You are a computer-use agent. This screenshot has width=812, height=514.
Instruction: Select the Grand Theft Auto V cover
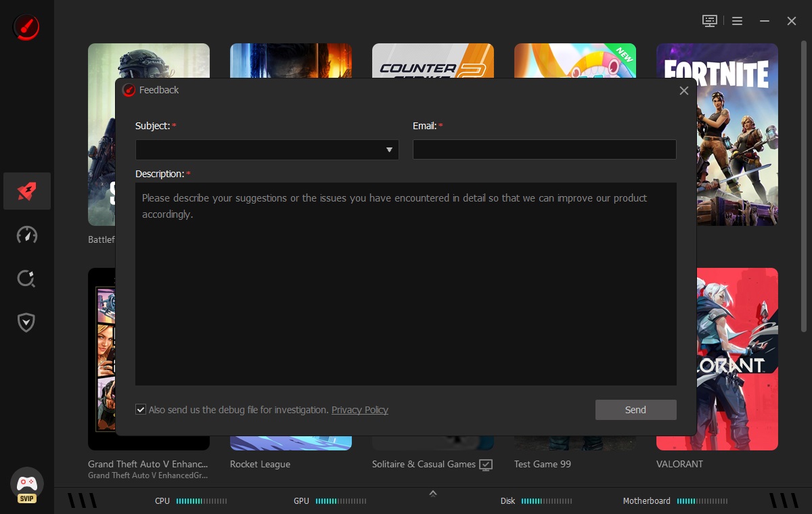point(101,359)
